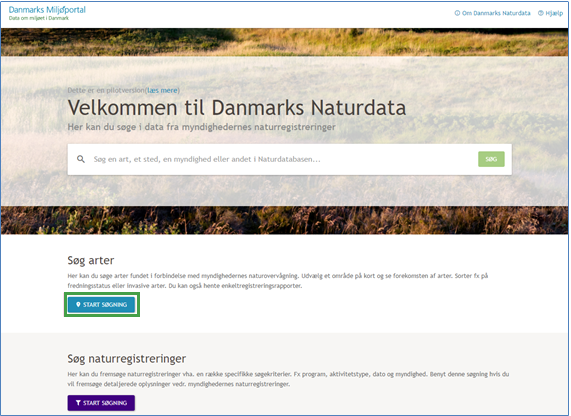Image resolution: width=571 pixels, height=416 pixels.
Task: Click the question mark icon beside Hjælp
Action: click(541, 13)
